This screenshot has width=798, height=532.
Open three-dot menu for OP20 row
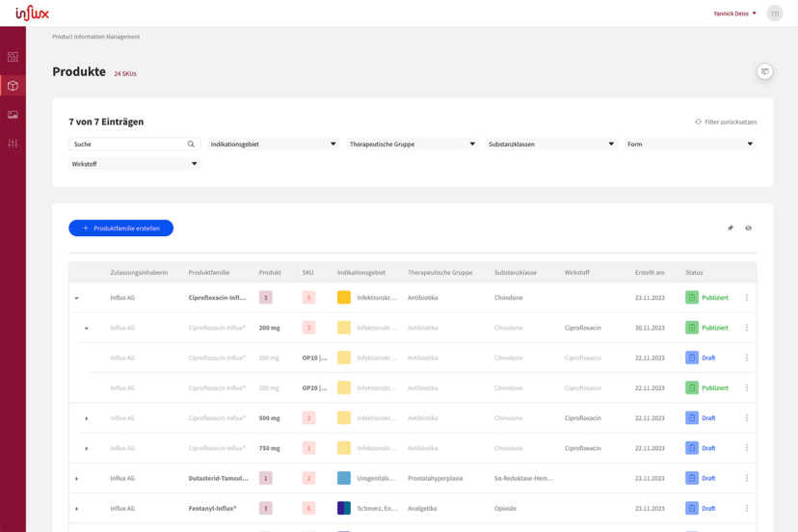point(747,387)
